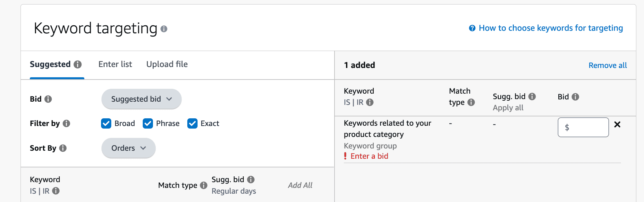Click the Sugg. bid info icon in added panel

tap(533, 96)
